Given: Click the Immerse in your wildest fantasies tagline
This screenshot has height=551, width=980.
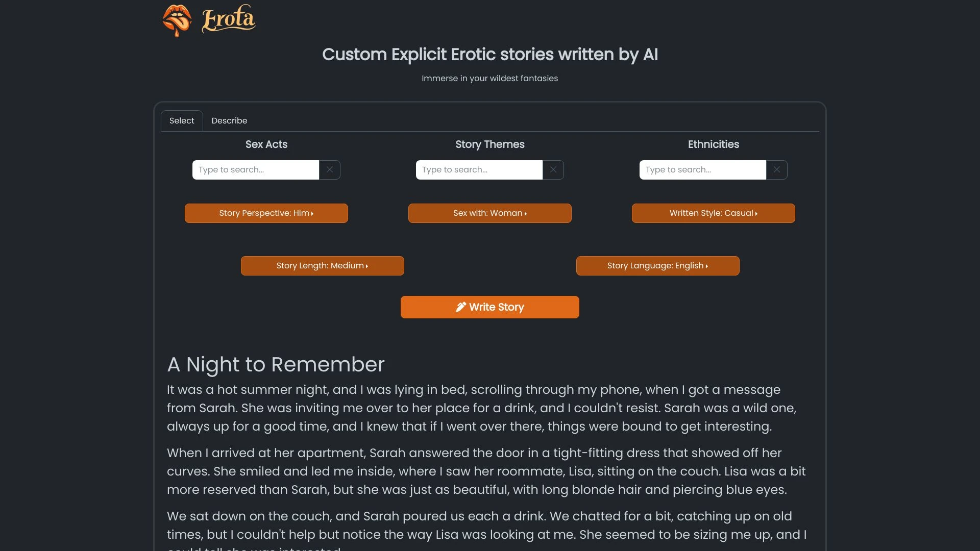Looking at the screenshot, I should coord(489,78).
